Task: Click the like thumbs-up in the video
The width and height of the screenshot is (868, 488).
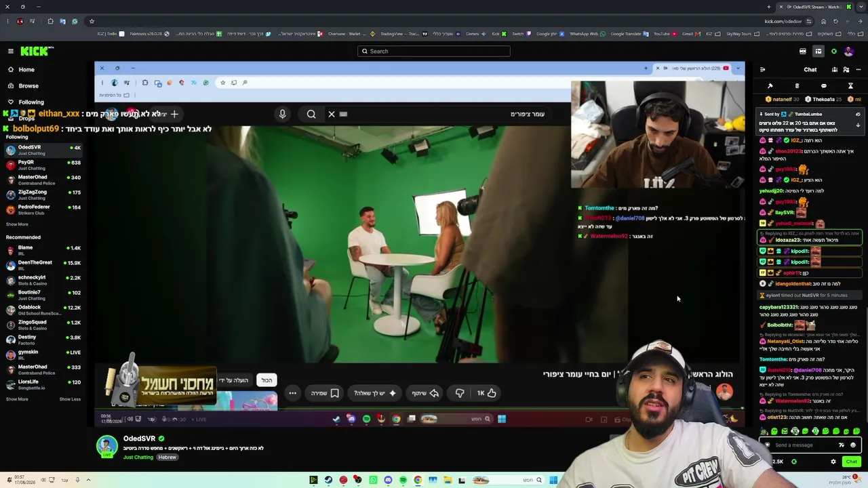Action: (487, 393)
